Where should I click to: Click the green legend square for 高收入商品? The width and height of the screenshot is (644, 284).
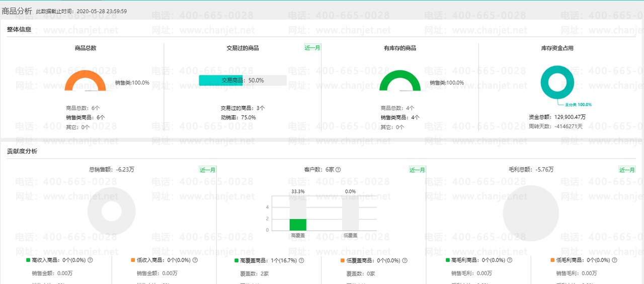(28, 260)
